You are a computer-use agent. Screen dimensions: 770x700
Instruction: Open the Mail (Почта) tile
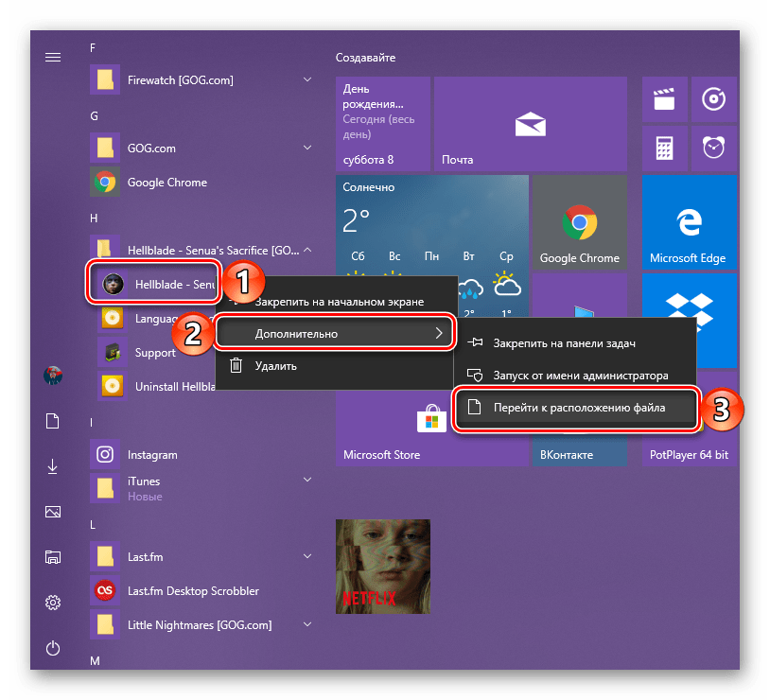[x=530, y=123]
